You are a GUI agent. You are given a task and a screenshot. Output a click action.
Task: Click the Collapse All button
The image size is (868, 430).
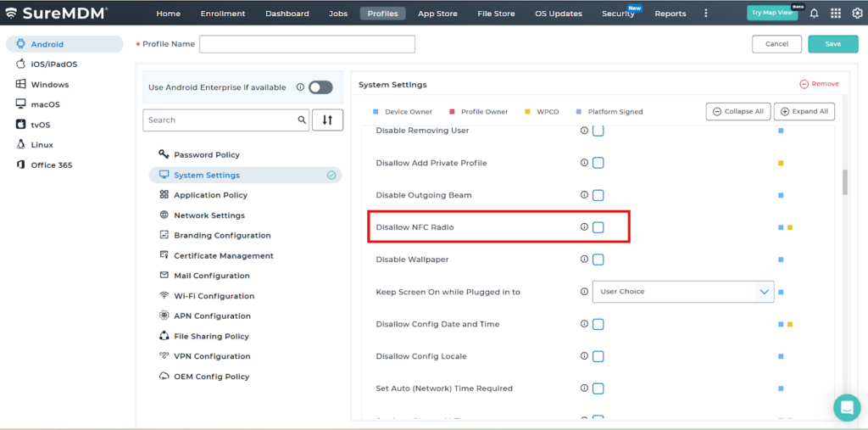click(x=737, y=112)
